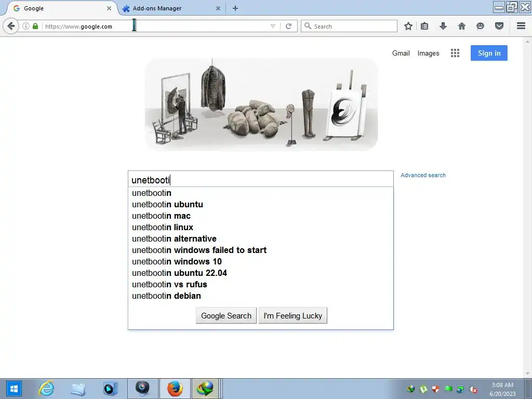Viewport: 532px width, 399px height.
Task: Choose suggestion 'unetbootin mac'
Action: click(261, 216)
